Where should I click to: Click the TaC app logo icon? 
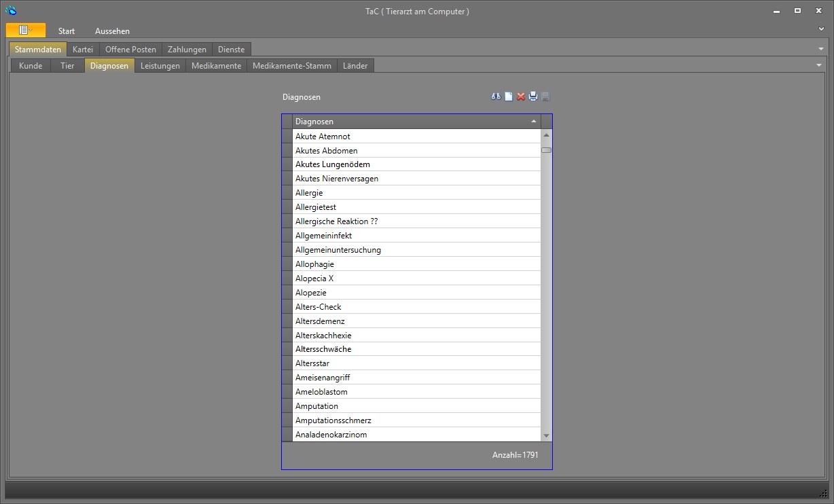(x=10, y=10)
